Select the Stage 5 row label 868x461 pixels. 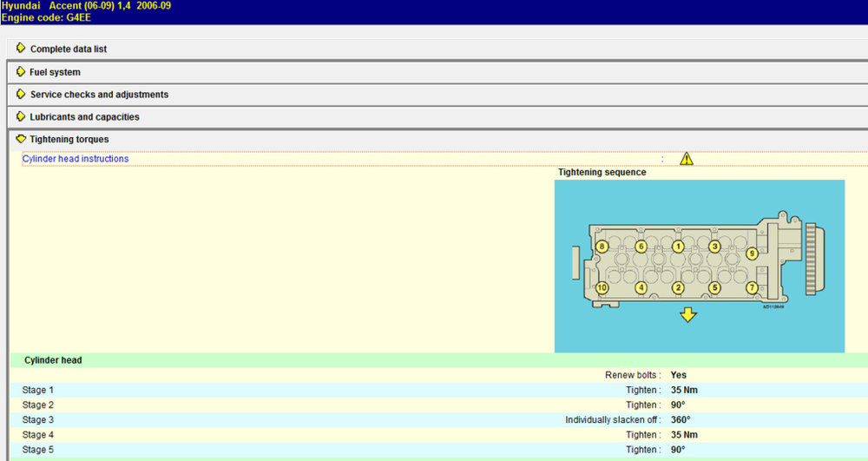point(37,450)
